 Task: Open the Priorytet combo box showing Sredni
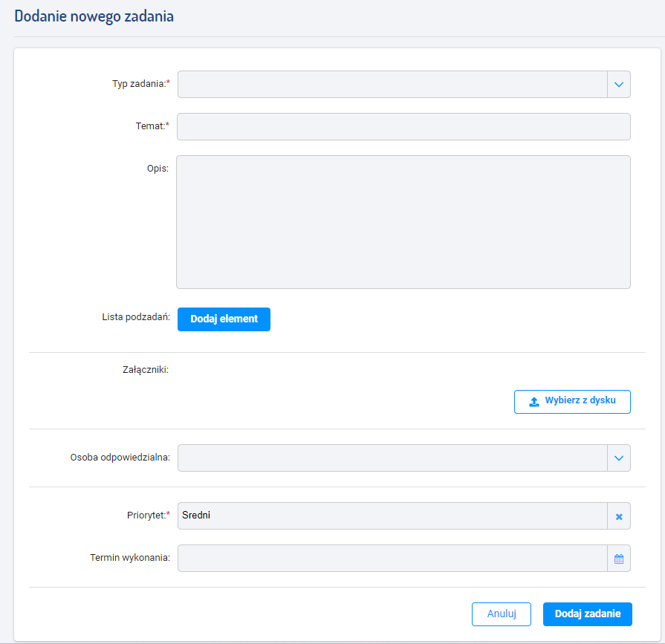click(x=392, y=516)
